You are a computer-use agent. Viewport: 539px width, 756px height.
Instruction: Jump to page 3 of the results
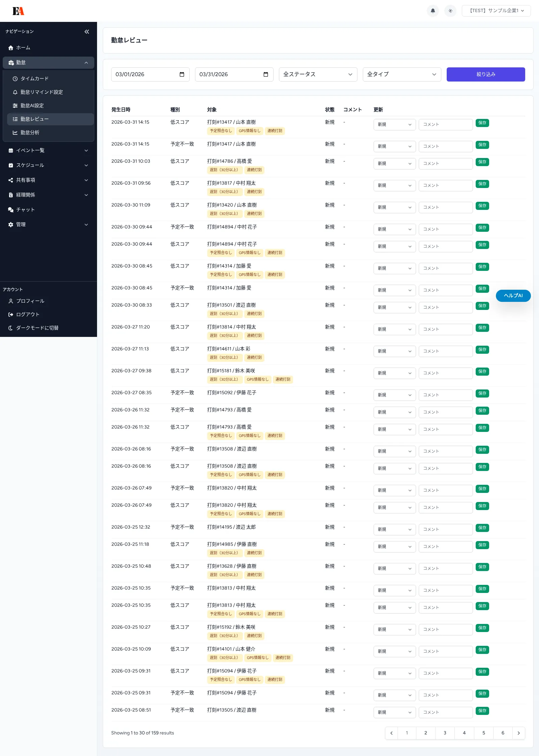[x=445, y=733]
